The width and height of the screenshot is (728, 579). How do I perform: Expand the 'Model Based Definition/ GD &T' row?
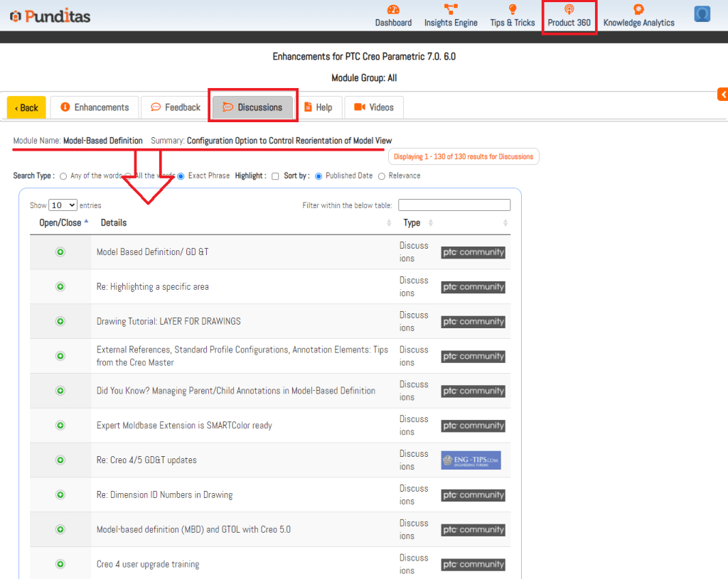pos(60,252)
